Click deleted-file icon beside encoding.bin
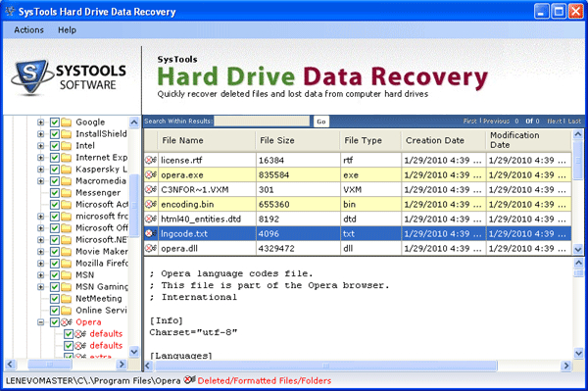Image resolution: width=588 pixels, height=391 pixels. point(151,204)
